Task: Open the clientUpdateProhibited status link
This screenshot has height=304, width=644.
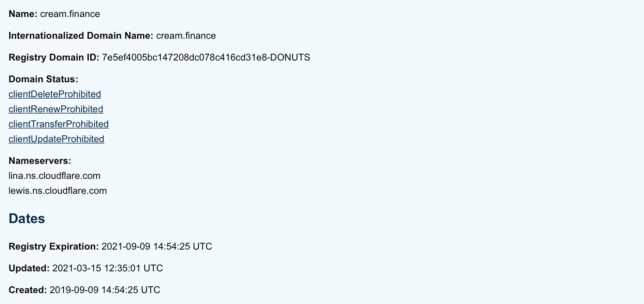Action: point(57,139)
